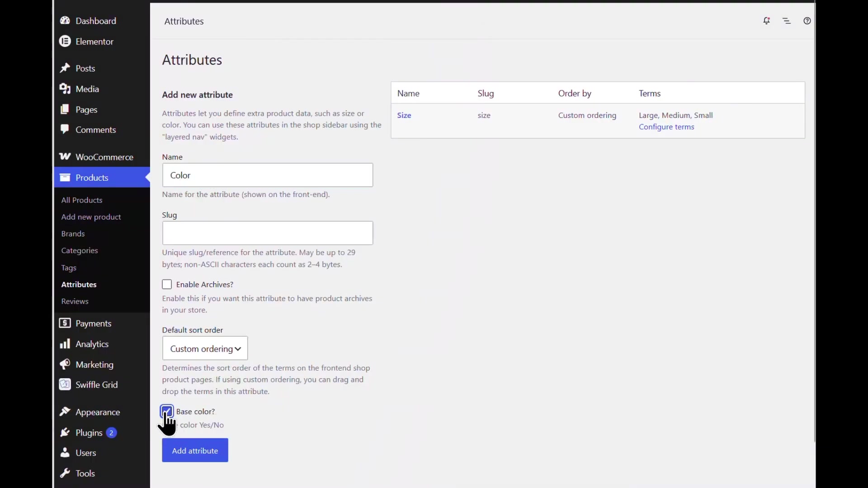Click the 'Order by' column header

(x=575, y=94)
